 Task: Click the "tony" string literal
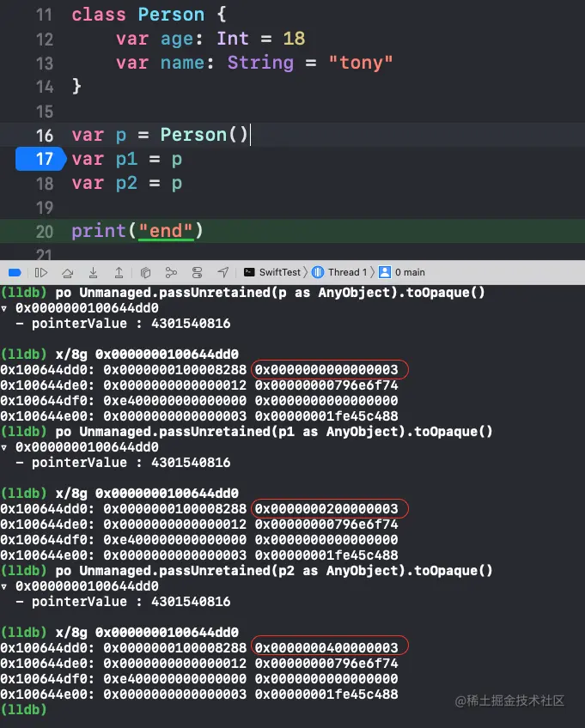pos(361,62)
